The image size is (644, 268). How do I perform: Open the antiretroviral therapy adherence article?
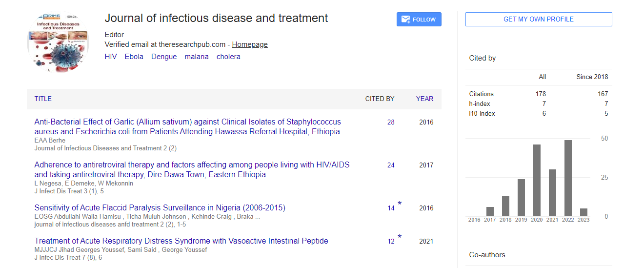pyautogui.click(x=192, y=169)
